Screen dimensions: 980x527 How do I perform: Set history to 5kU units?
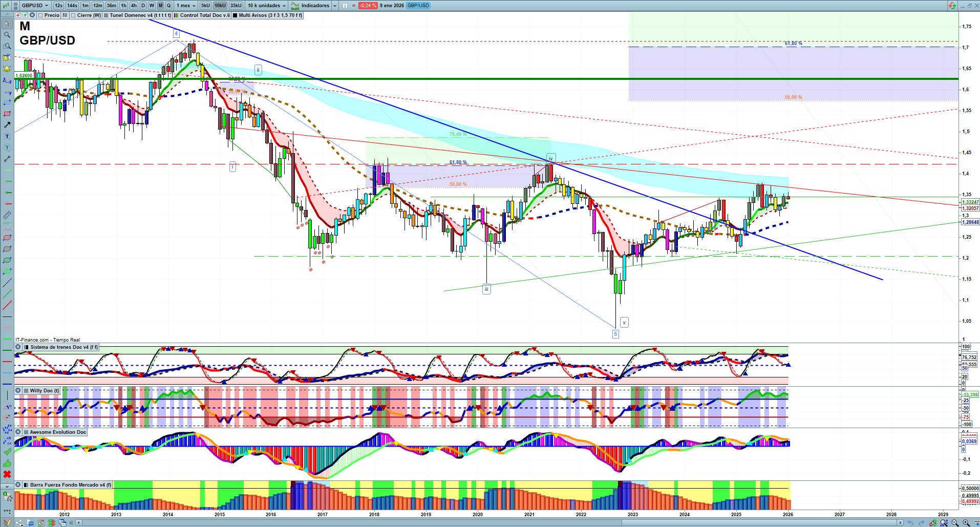point(205,6)
